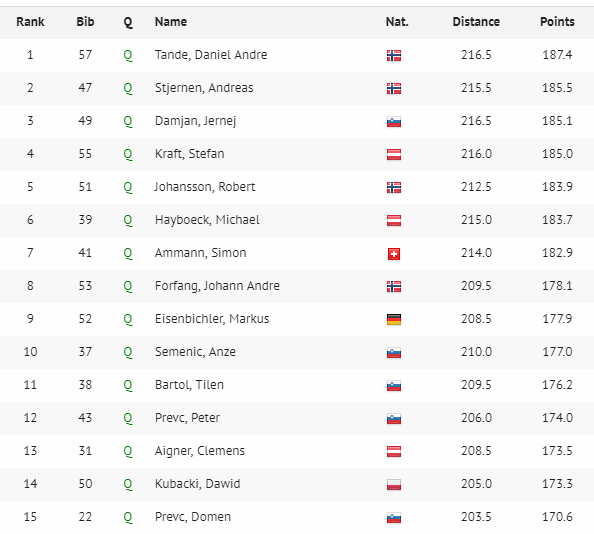Sort table by Points column header
594x534 pixels.
click(x=557, y=22)
